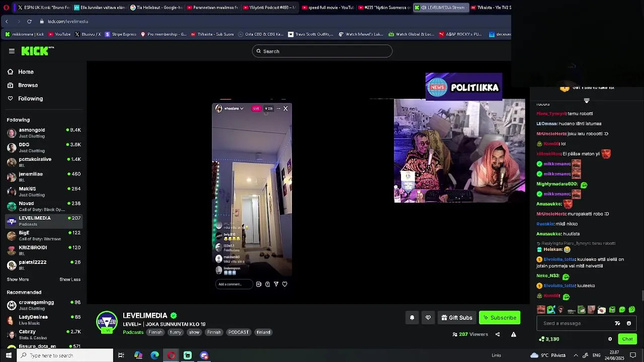Switch to the ESPN UK X browser tab

tap(44, 8)
